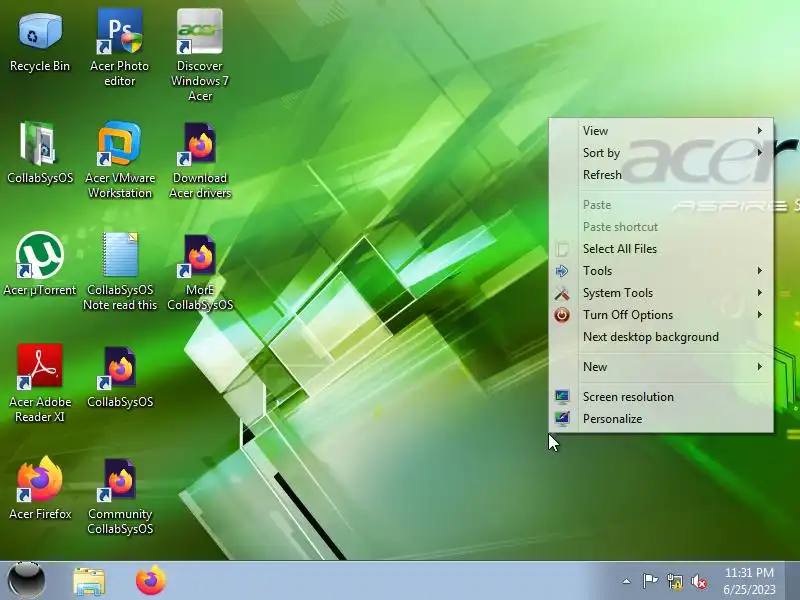Viewport: 800px width, 600px height.
Task: Select Discover Windows 7 Acer shortcut
Action: (199, 55)
